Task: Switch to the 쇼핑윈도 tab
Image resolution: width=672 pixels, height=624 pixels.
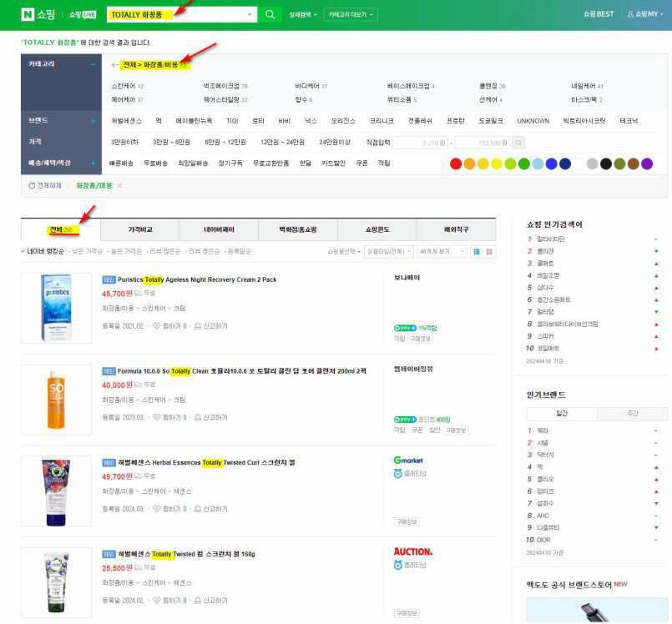Action: pyautogui.click(x=377, y=229)
